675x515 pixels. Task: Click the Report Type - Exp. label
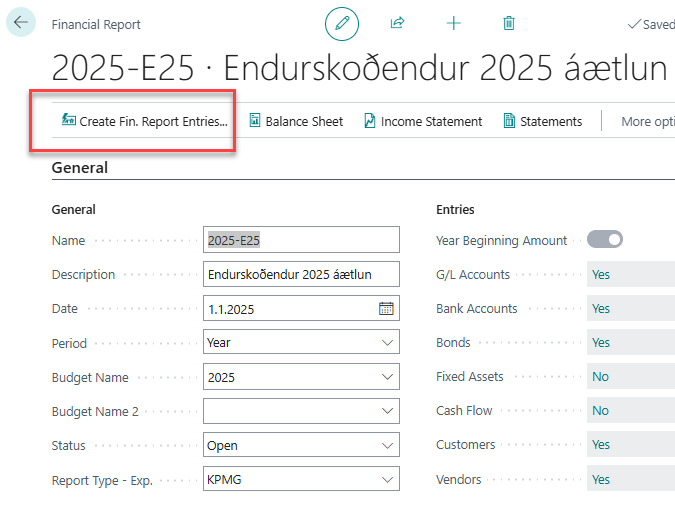click(102, 480)
